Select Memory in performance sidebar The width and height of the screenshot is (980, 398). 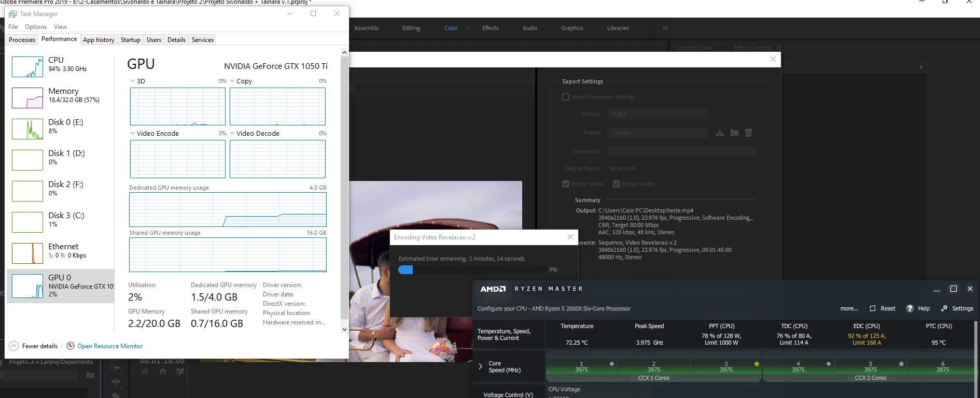tap(60, 98)
